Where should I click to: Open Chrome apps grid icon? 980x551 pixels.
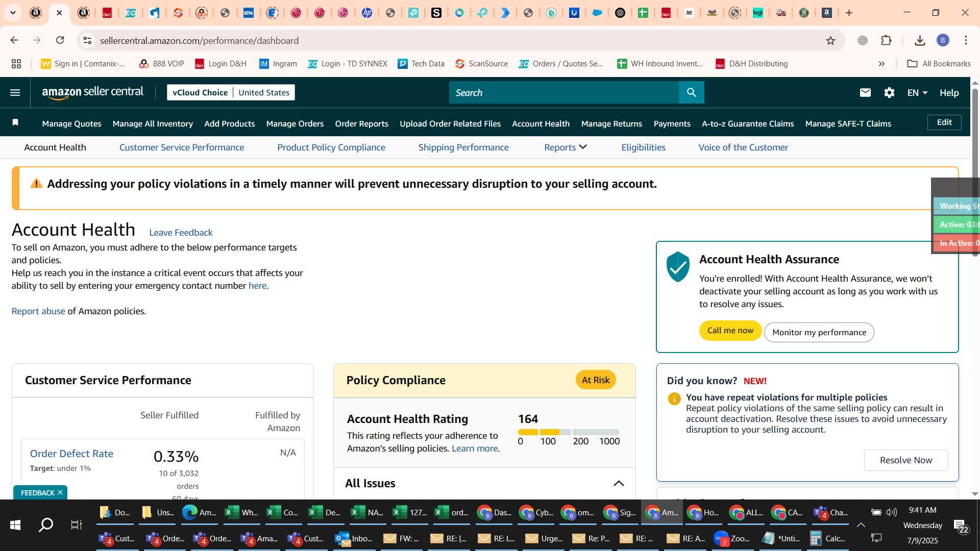[16, 64]
